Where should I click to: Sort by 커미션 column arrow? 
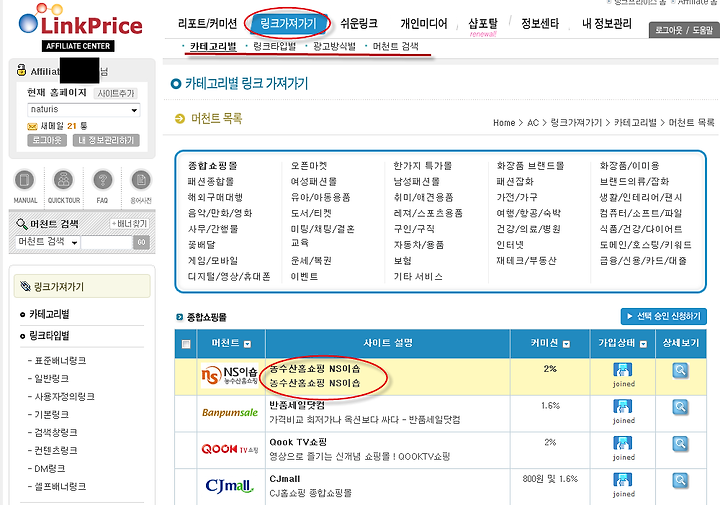[x=566, y=344]
